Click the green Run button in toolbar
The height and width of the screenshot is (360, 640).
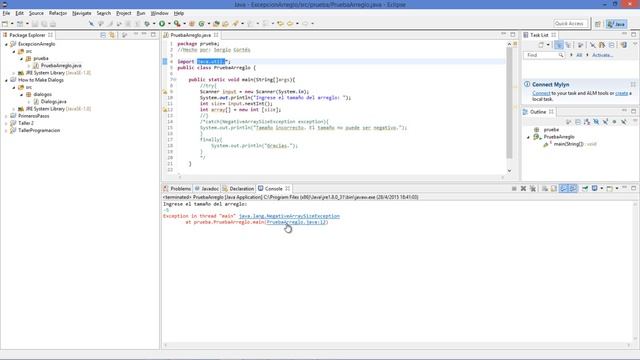(x=162, y=24)
